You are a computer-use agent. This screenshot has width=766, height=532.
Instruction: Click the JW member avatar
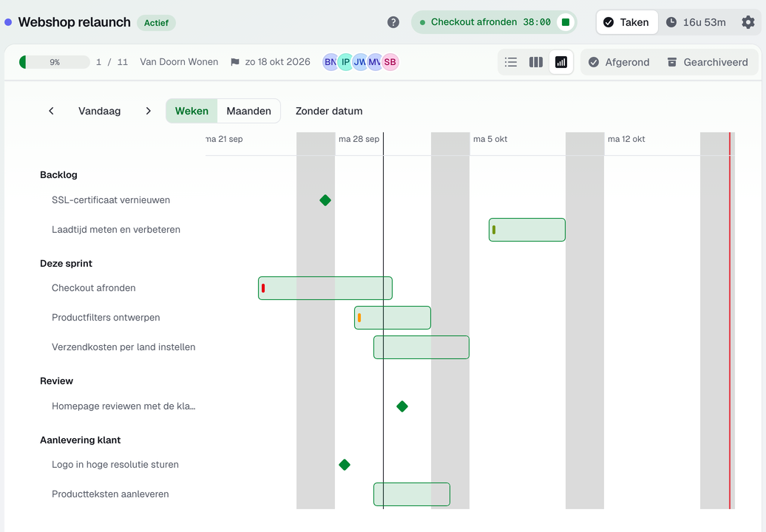[x=360, y=62]
